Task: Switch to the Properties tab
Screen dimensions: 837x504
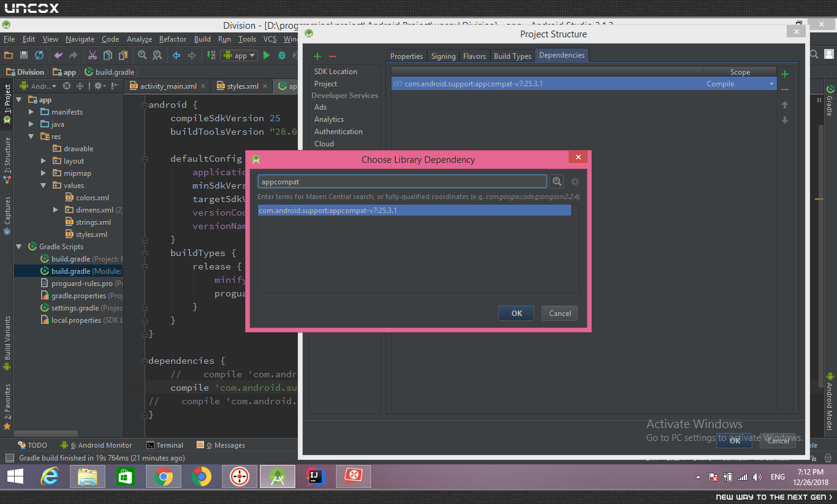Action: pyautogui.click(x=406, y=56)
